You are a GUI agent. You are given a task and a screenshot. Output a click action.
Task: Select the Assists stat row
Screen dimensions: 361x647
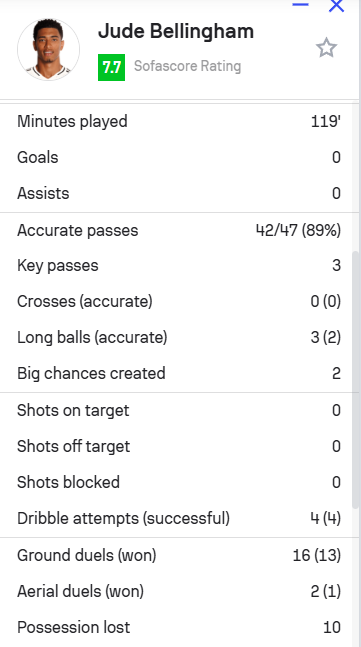177,194
